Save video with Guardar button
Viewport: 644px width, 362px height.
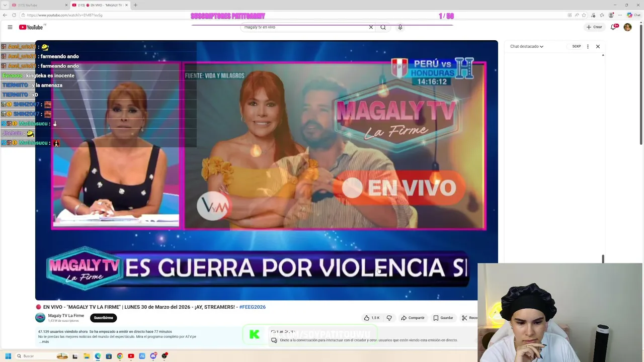click(443, 318)
